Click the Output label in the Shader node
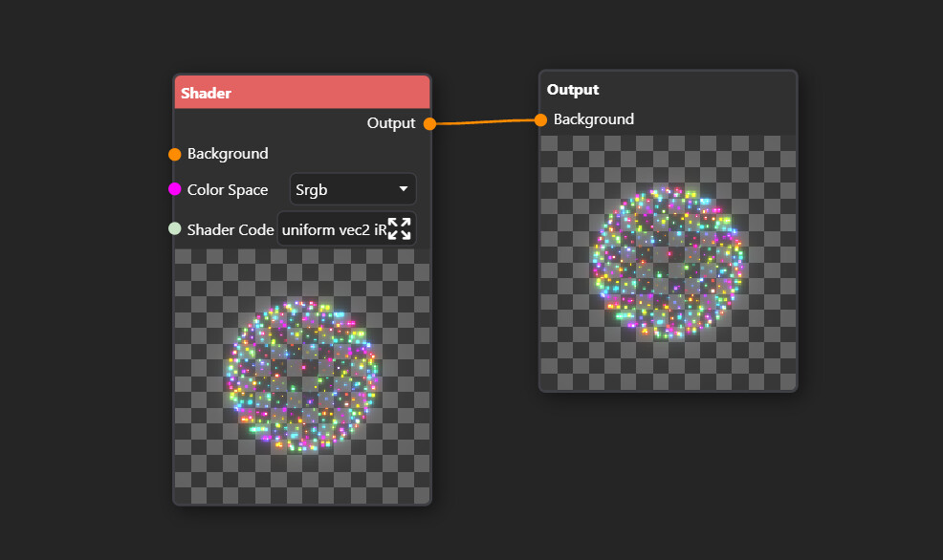The width and height of the screenshot is (943, 560). tap(391, 123)
